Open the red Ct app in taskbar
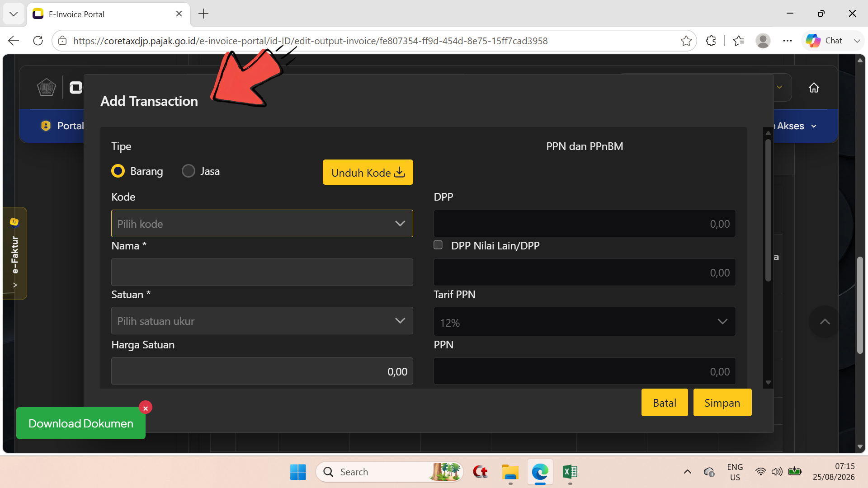Viewport: 868px width, 488px height. (x=480, y=472)
